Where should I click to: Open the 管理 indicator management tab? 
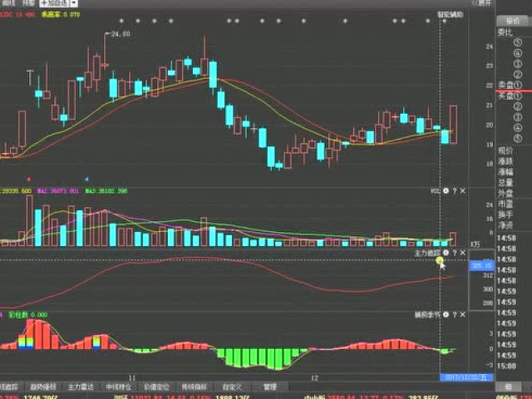point(270,387)
